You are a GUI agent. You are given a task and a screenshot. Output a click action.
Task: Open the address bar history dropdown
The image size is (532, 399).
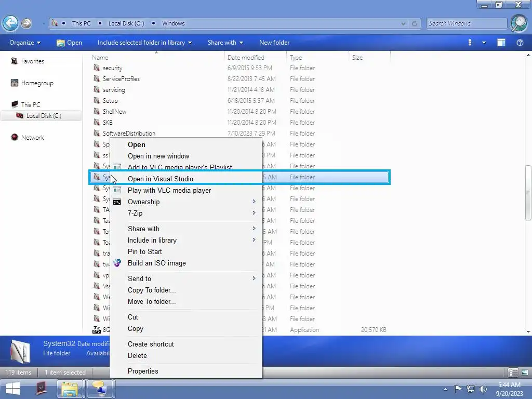point(403,23)
